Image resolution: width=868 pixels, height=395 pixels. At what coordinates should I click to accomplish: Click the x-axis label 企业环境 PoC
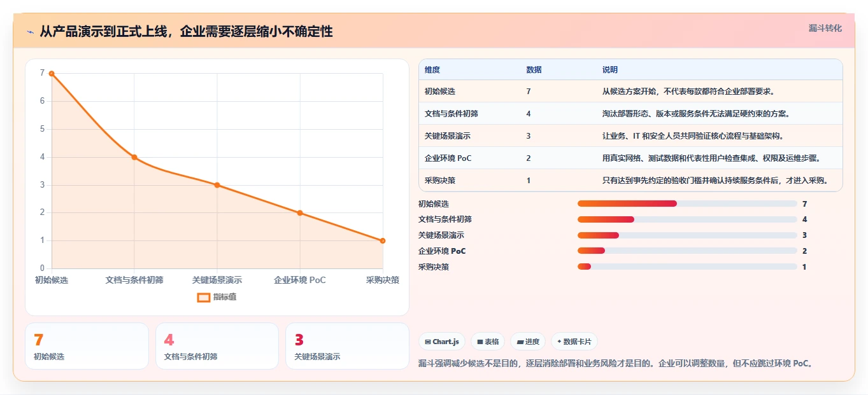pos(300,280)
